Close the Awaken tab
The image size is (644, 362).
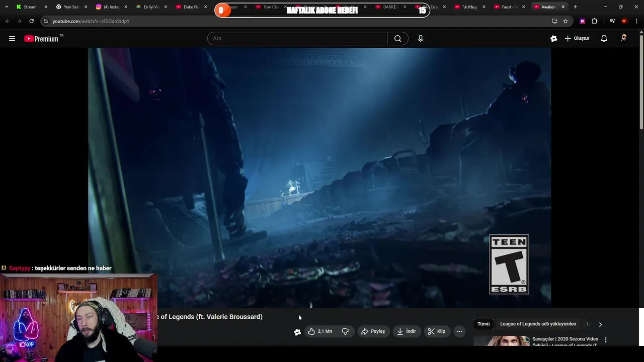point(563,7)
